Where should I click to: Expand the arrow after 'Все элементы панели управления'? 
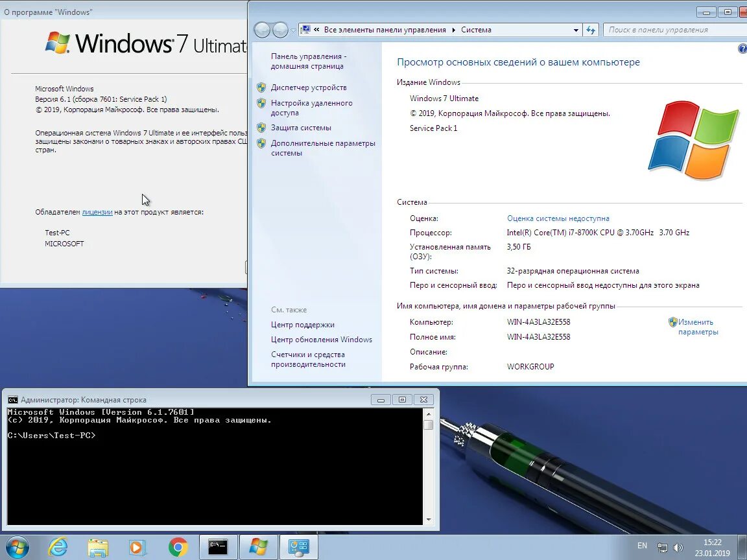click(453, 30)
